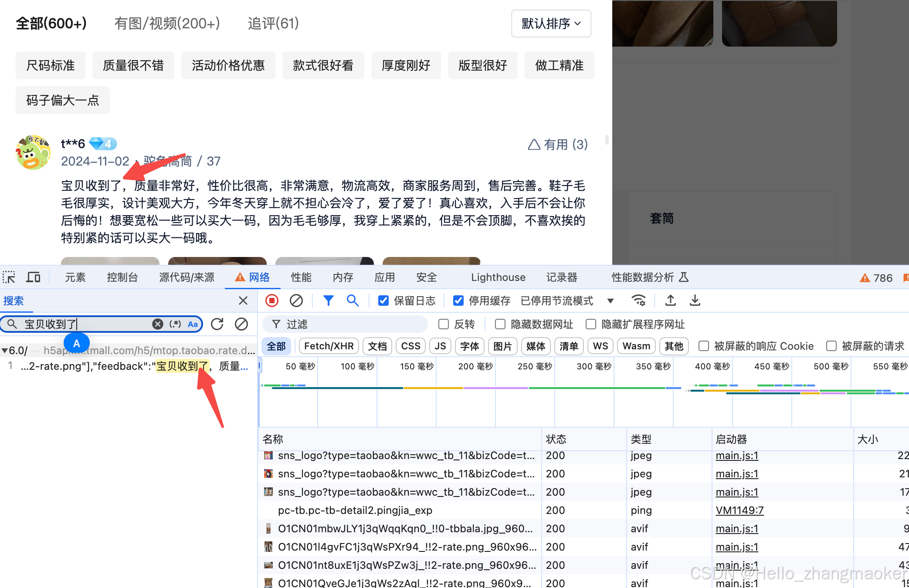Image resolution: width=909 pixels, height=588 pixels.
Task: Uncheck the 停用缓存 checkbox
Action: pos(458,301)
